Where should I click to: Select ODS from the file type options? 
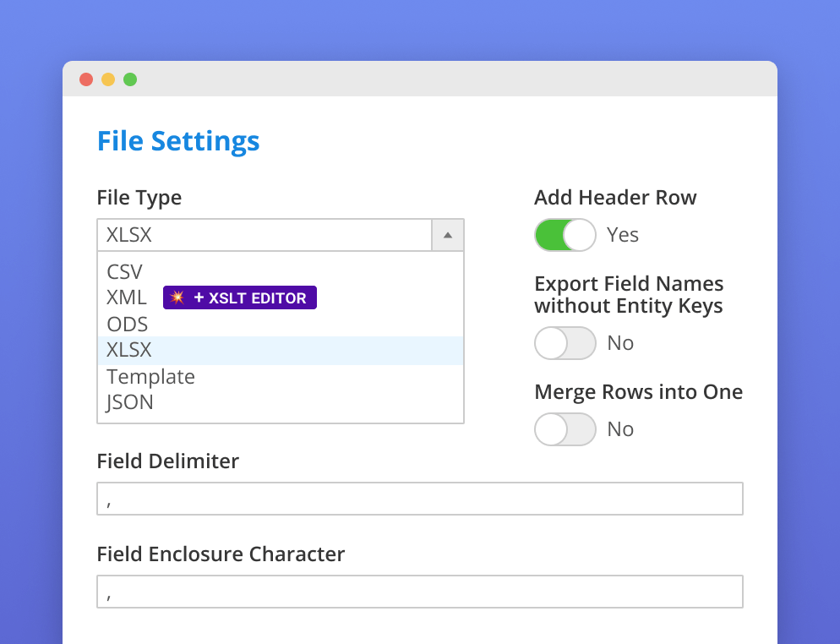coord(127,324)
